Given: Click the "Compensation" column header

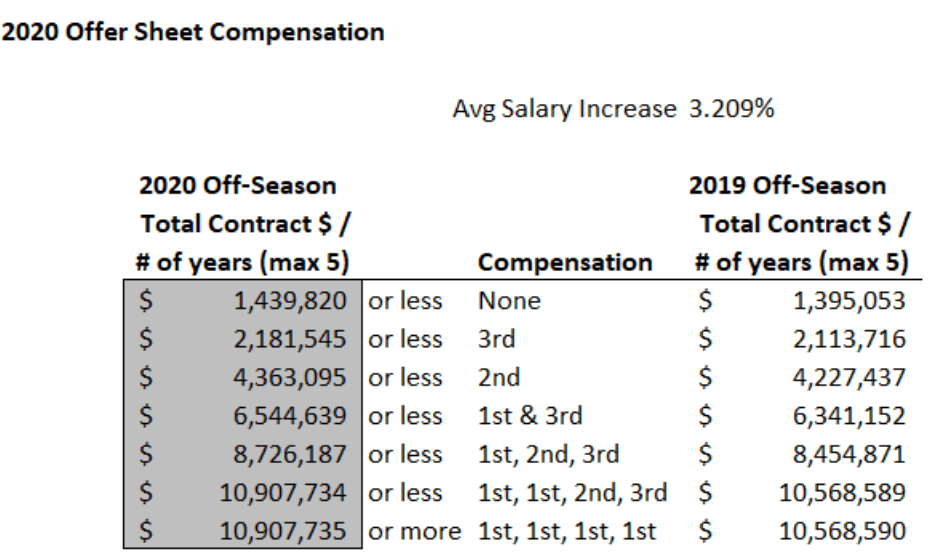Looking at the screenshot, I should (x=565, y=263).
